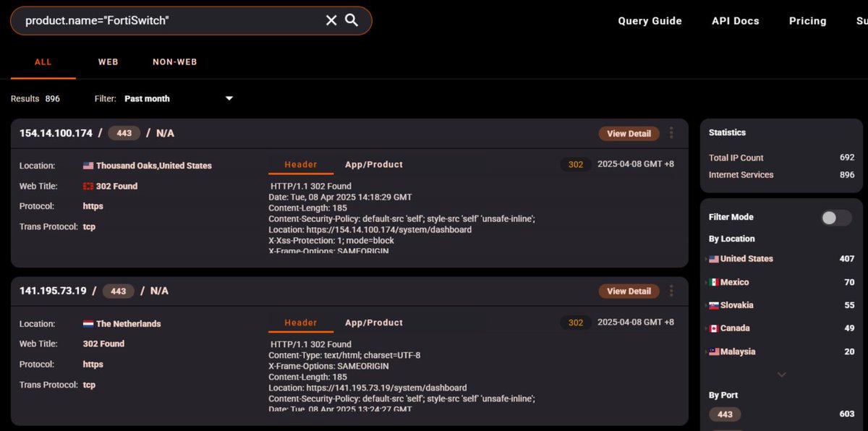Image resolution: width=868 pixels, height=431 pixels.
Task: Expand more locations with the chevron
Action: (x=781, y=375)
